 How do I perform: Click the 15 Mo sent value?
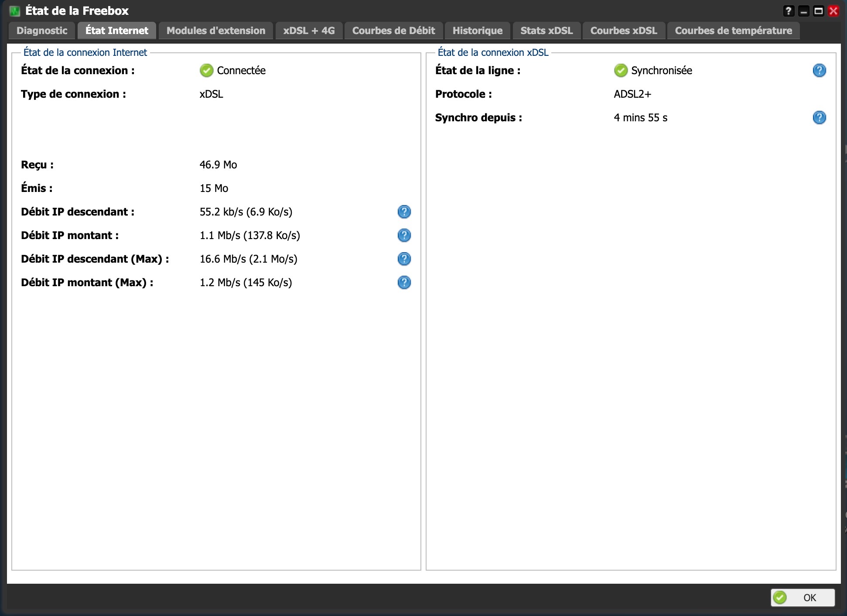(x=214, y=188)
